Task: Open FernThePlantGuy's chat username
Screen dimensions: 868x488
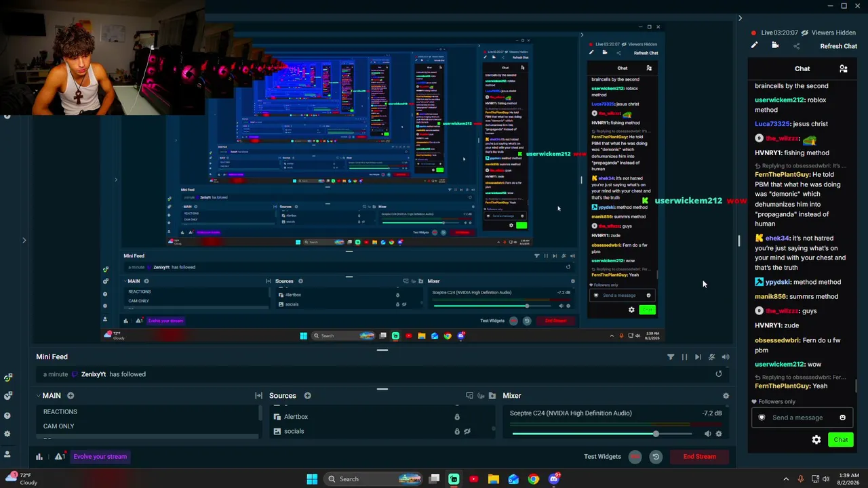Action: 783,386
